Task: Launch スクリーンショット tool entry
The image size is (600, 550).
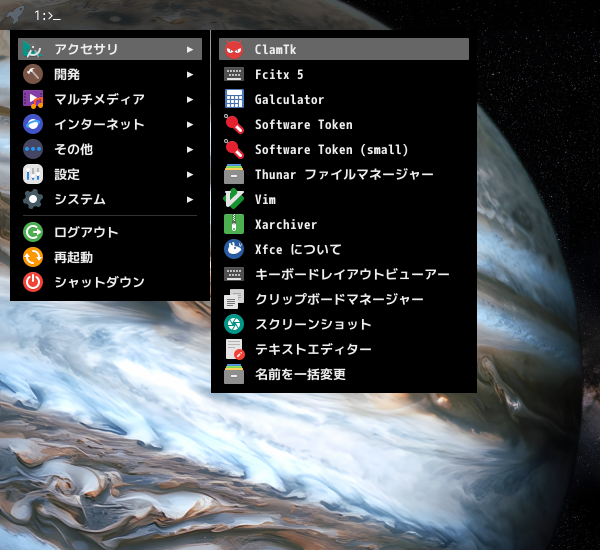Action: tap(344, 324)
